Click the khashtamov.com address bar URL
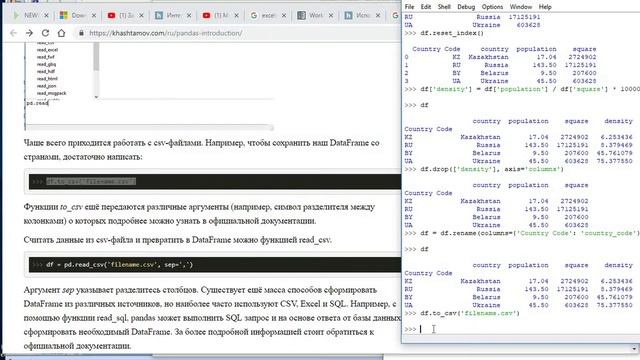The height and width of the screenshot is (360, 640). pyautogui.click(x=165, y=33)
